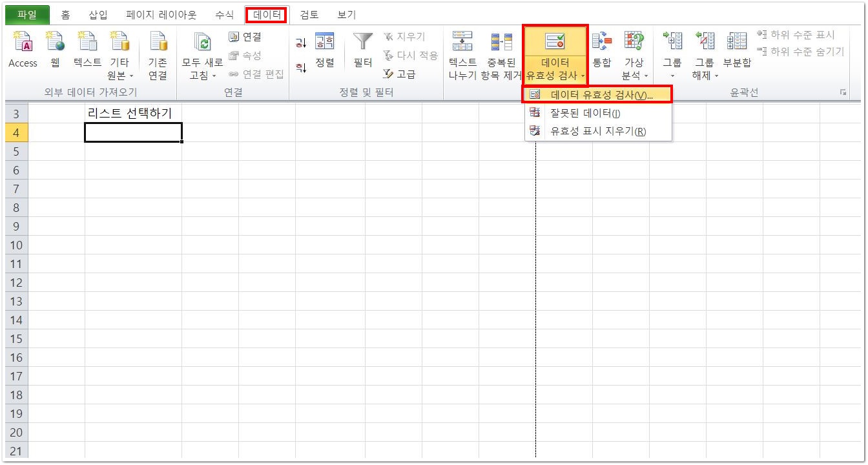Click 하위 수준 표시 show detail

tap(796, 35)
